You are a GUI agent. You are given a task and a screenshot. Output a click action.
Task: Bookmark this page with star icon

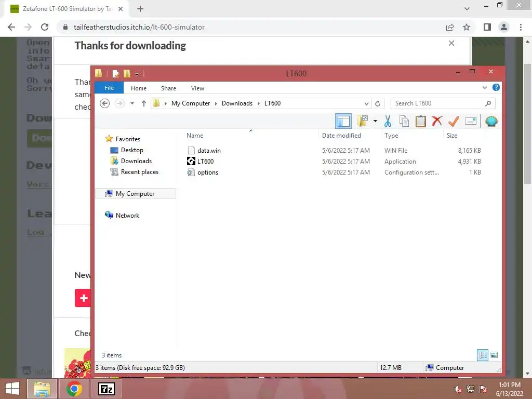(x=467, y=27)
